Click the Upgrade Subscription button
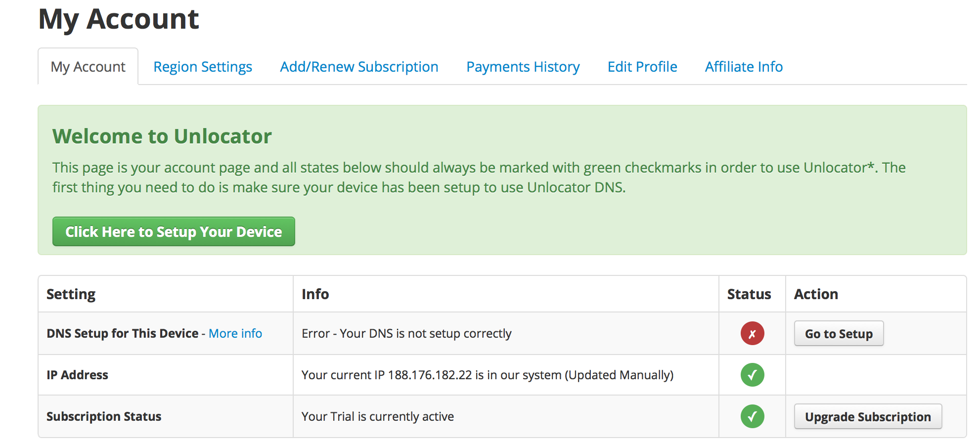Image resolution: width=980 pixels, height=444 pixels. [x=868, y=417]
